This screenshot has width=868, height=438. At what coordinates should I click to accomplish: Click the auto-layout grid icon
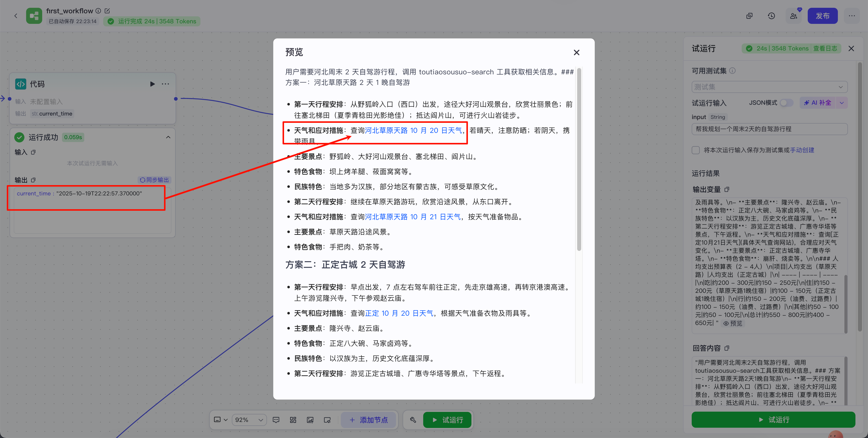click(293, 420)
